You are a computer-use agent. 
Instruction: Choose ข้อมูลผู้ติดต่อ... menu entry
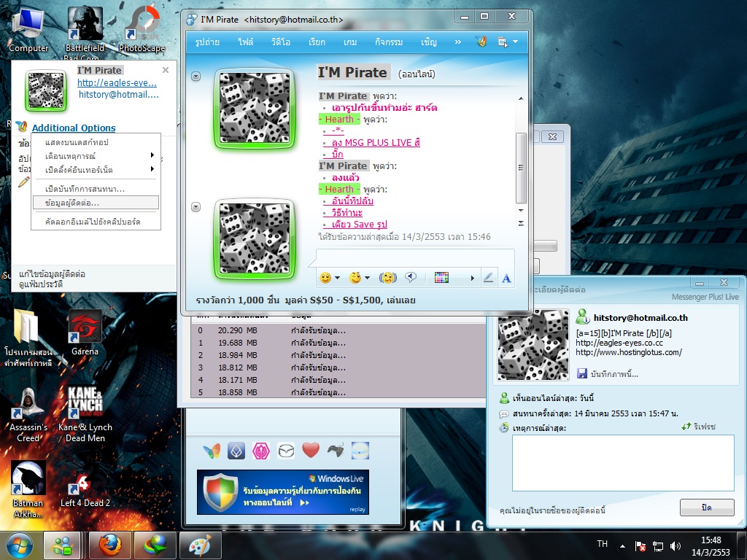(96, 203)
